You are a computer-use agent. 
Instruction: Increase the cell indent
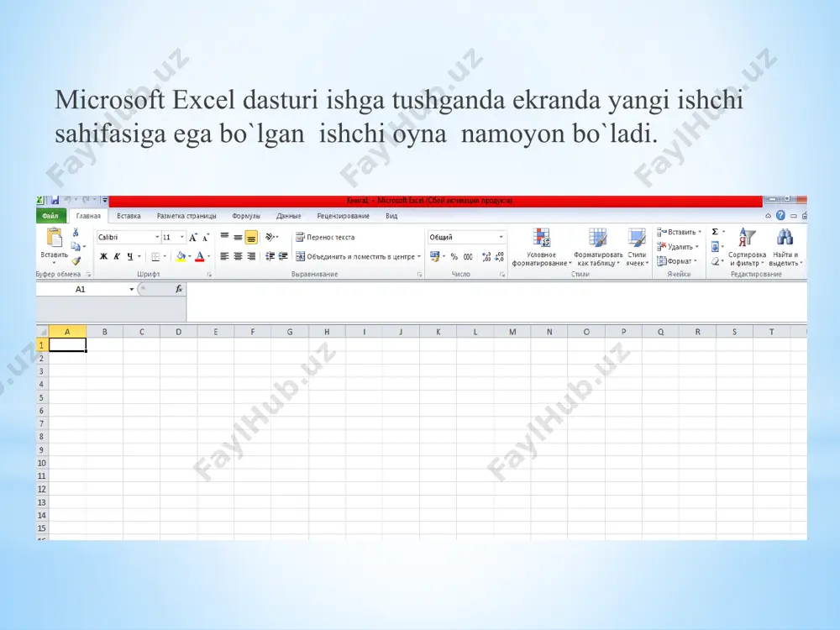coord(283,256)
